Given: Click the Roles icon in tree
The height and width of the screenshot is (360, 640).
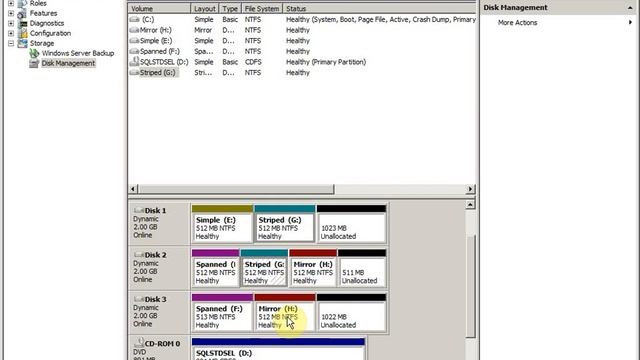Looking at the screenshot, I should click(22, 3).
